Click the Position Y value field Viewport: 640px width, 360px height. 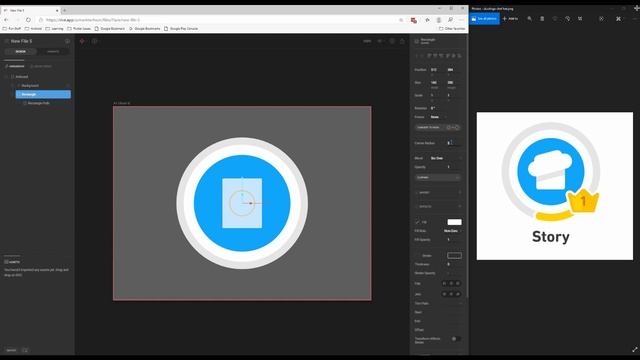click(453, 70)
